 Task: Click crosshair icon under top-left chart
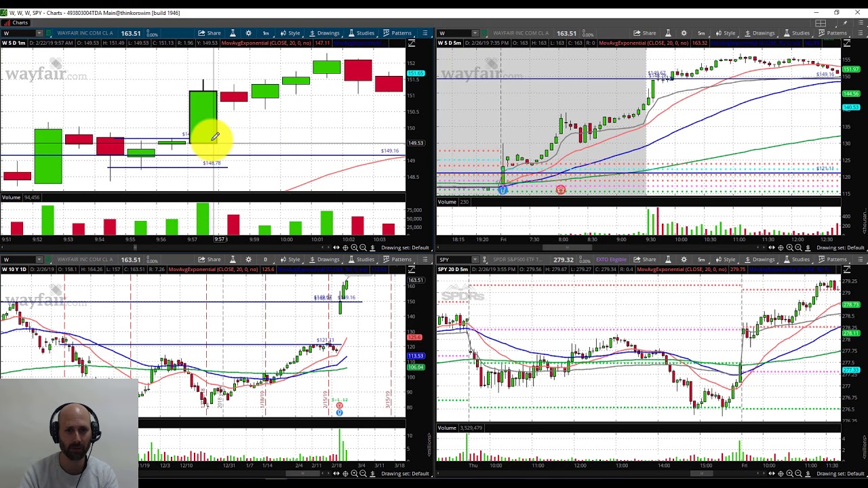tap(345, 247)
